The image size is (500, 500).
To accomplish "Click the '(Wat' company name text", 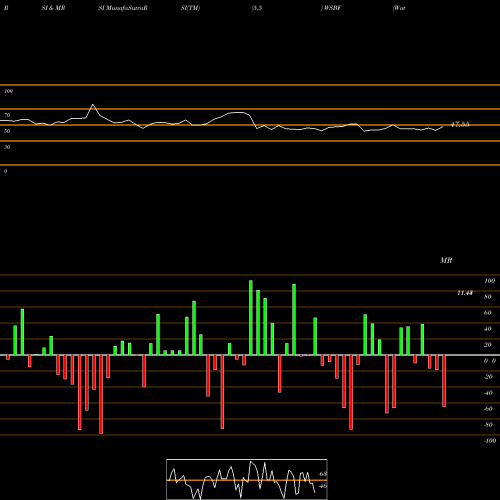I will (x=399, y=8).
